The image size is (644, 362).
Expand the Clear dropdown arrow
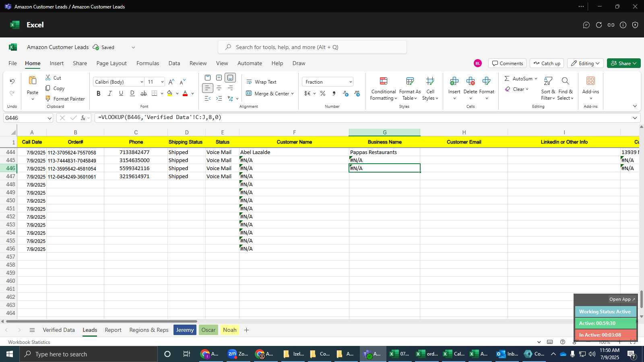pyautogui.click(x=527, y=89)
